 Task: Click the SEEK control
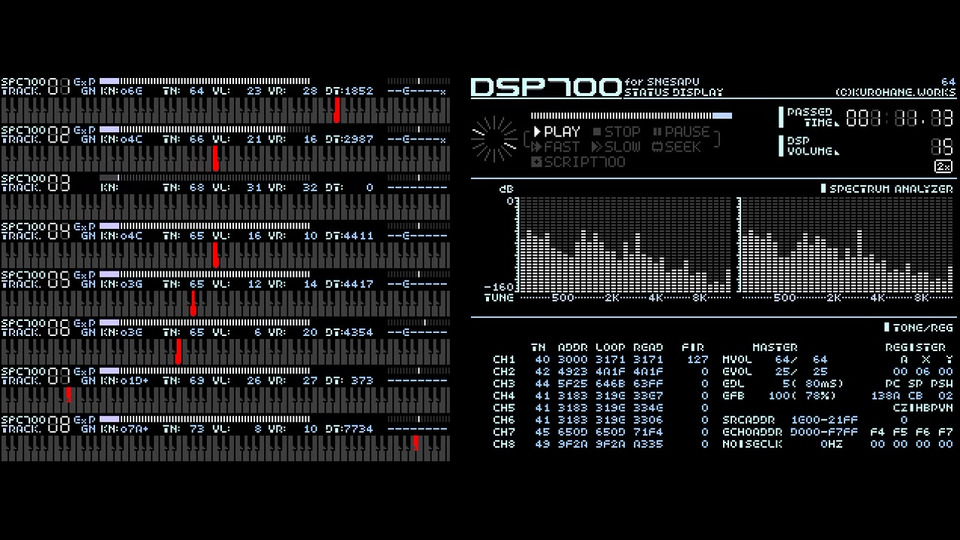point(676,147)
